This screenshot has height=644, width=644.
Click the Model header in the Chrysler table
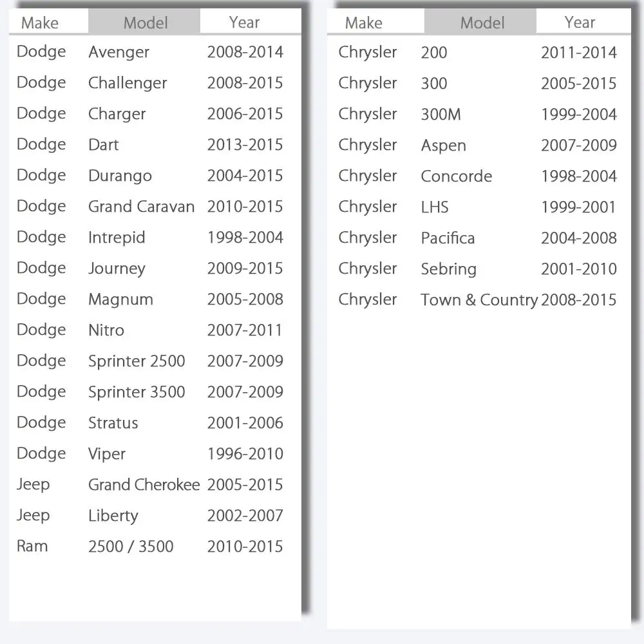[481, 23]
